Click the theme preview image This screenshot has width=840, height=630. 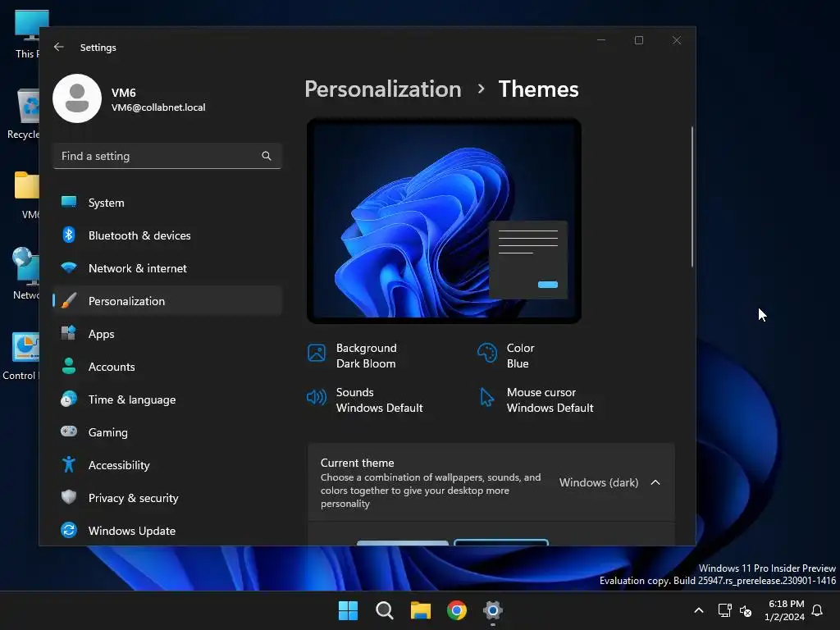coord(444,221)
